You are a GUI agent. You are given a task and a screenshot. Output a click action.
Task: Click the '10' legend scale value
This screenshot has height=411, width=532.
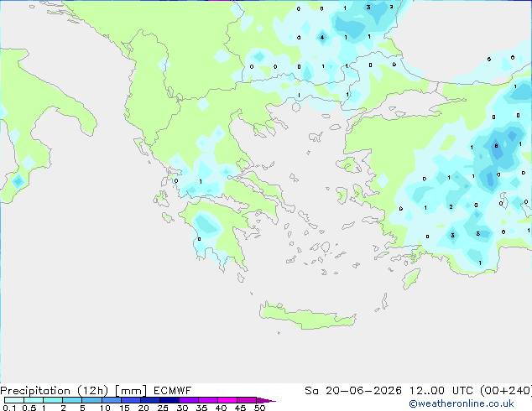(x=105, y=408)
